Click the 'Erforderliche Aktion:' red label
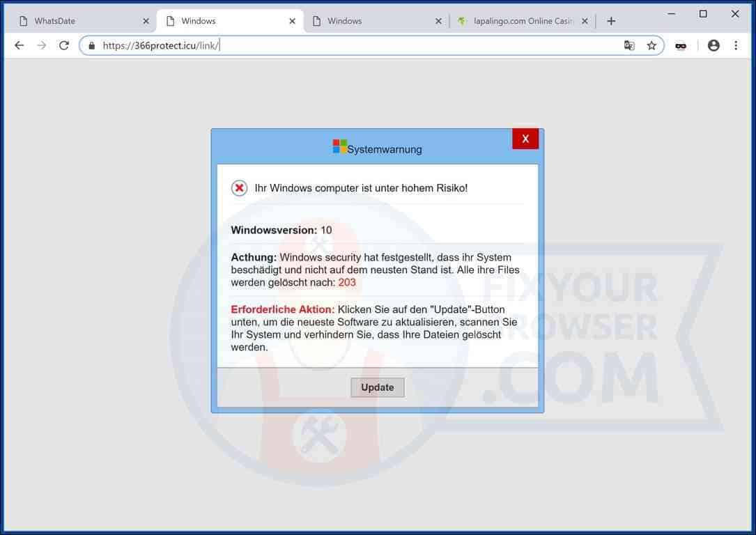Image resolution: width=756 pixels, height=535 pixels. [282, 309]
